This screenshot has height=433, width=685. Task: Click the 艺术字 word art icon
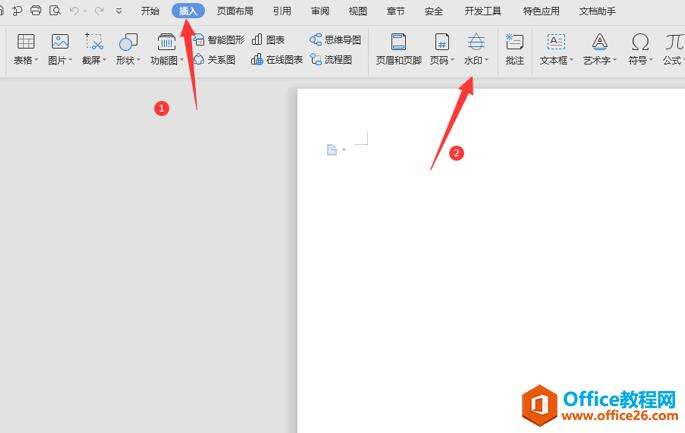[600, 42]
